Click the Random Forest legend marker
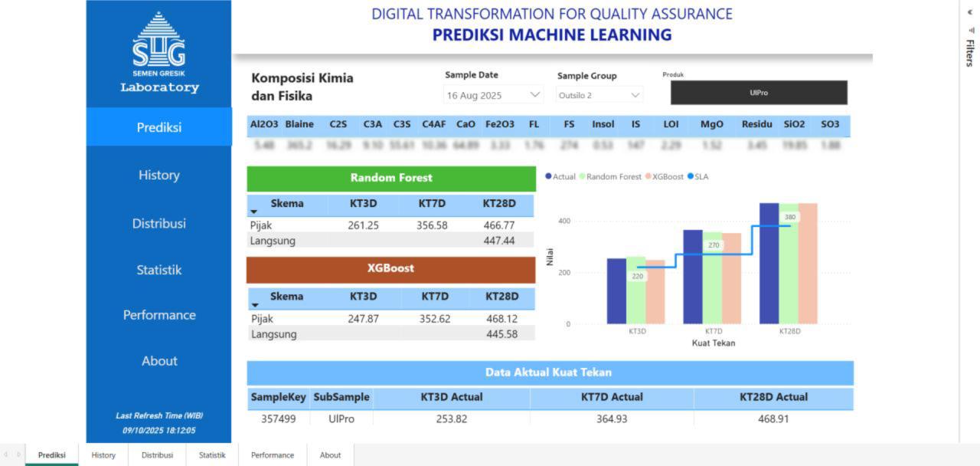 (582, 176)
